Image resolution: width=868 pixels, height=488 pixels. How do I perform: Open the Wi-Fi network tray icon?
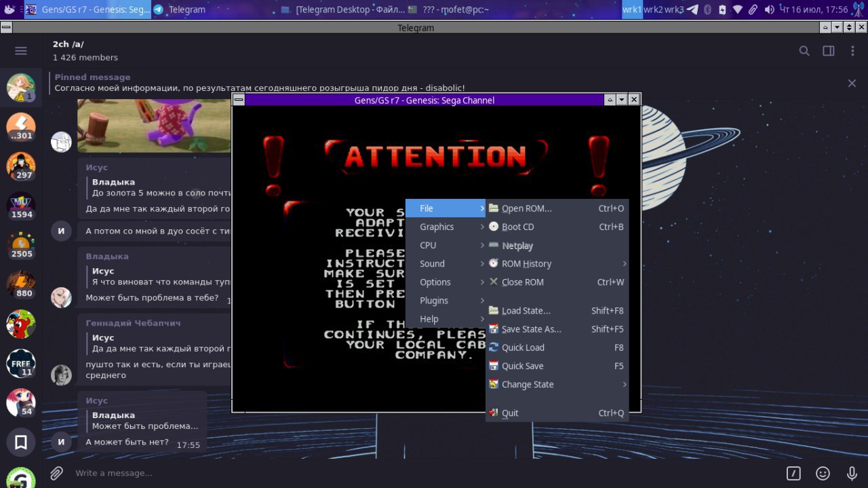(x=738, y=10)
